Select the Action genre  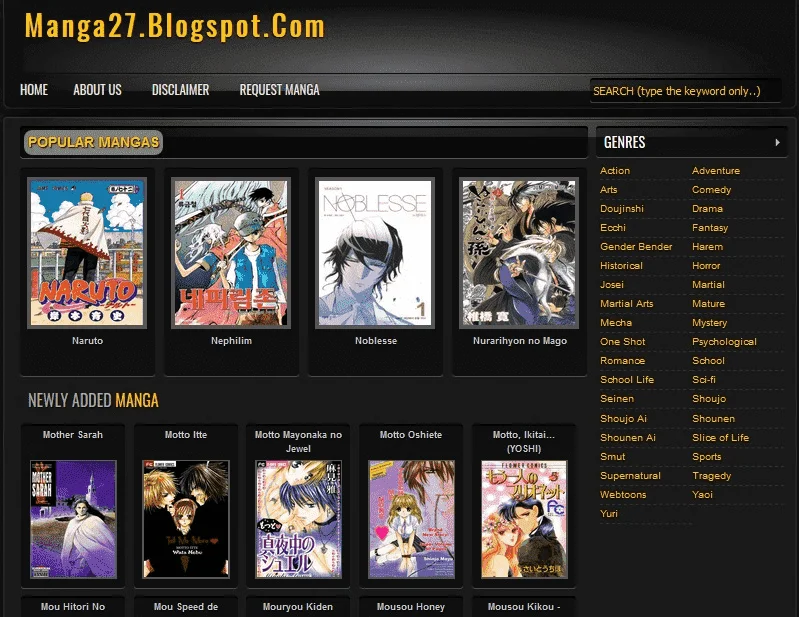click(615, 171)
